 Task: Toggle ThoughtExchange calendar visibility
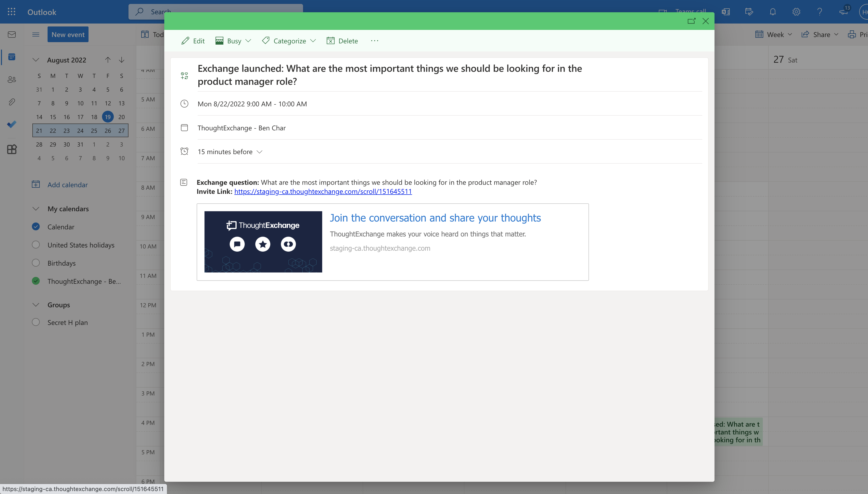(36, 281)
